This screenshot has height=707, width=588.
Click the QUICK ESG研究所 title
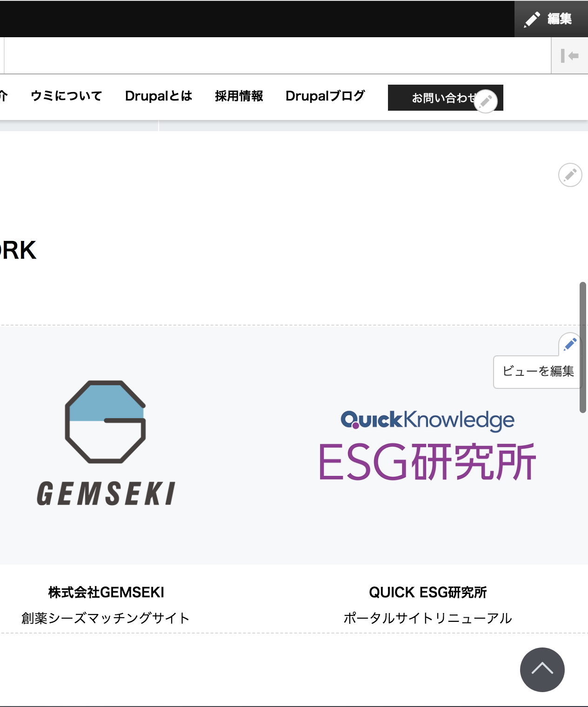pos(428,592)
